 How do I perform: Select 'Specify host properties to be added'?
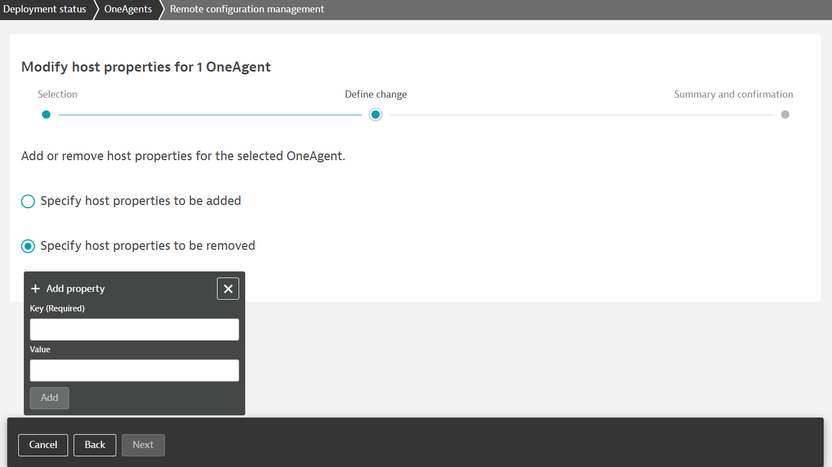click(28, 201)
